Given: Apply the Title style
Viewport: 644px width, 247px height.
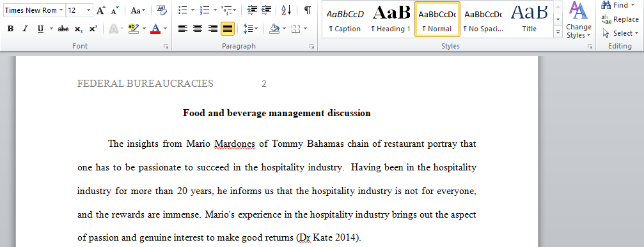Looking at the screenshot, I should 529,19.
